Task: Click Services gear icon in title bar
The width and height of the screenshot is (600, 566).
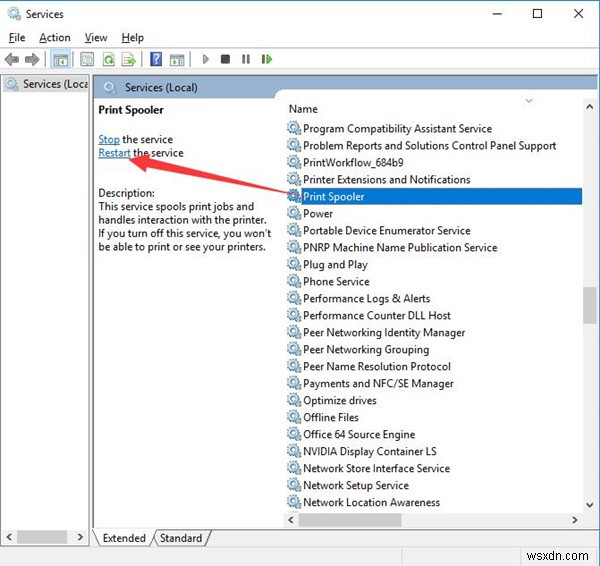Action: point(14,14)
